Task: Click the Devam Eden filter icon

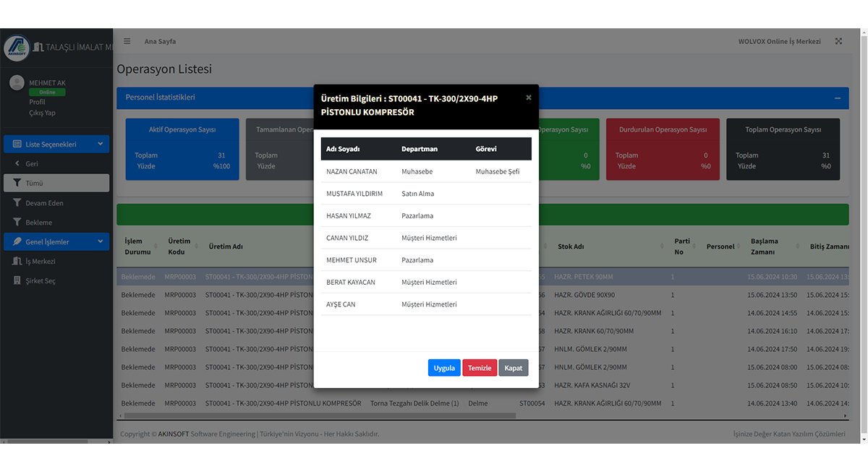Action: [x=17, y=203]
